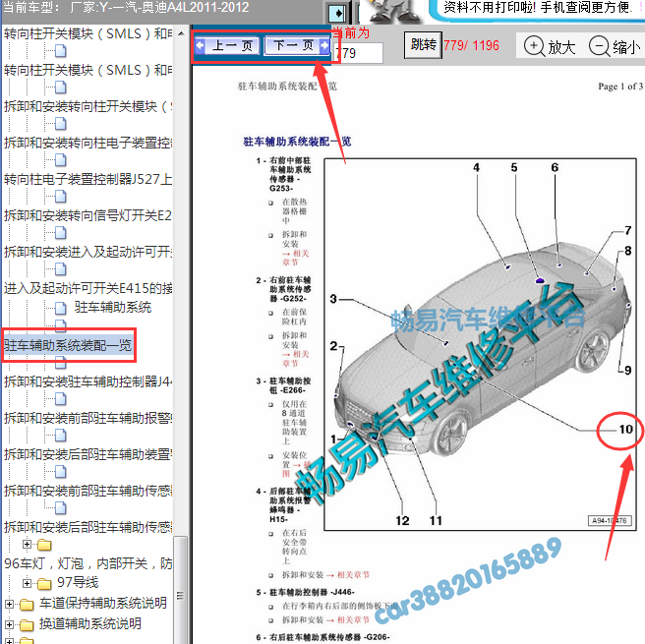Viewport: 645px width, 644px height.
Task: Follow 相关章节 link under sensor G252
Action: point(295,359)
